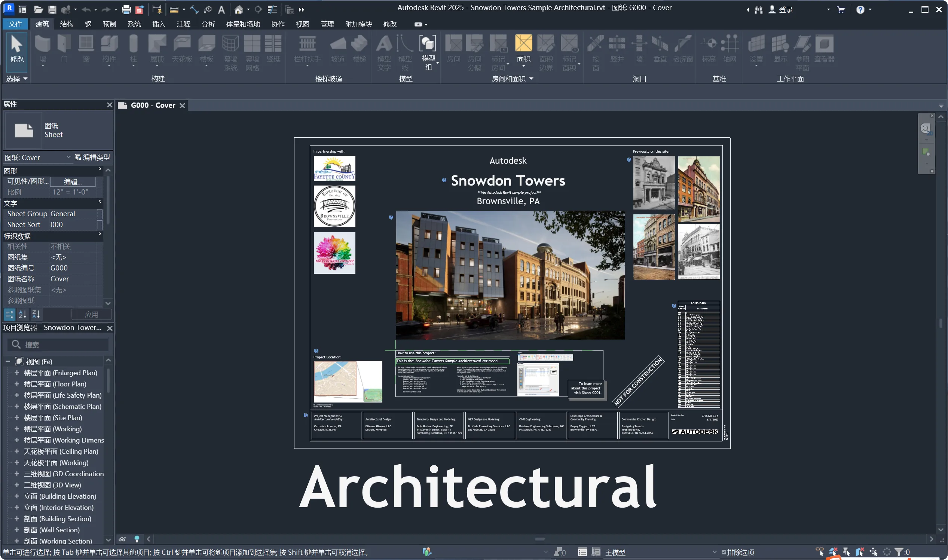Open the 注释 ribbon tab
The image size is (948, 560).
click(x=183, y=24)
